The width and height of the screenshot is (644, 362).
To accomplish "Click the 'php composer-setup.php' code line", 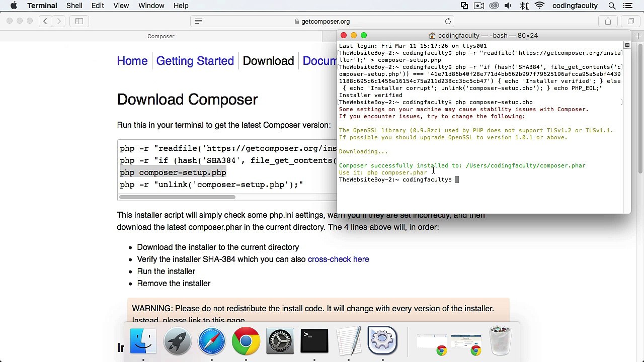I will tap(173, 172).
